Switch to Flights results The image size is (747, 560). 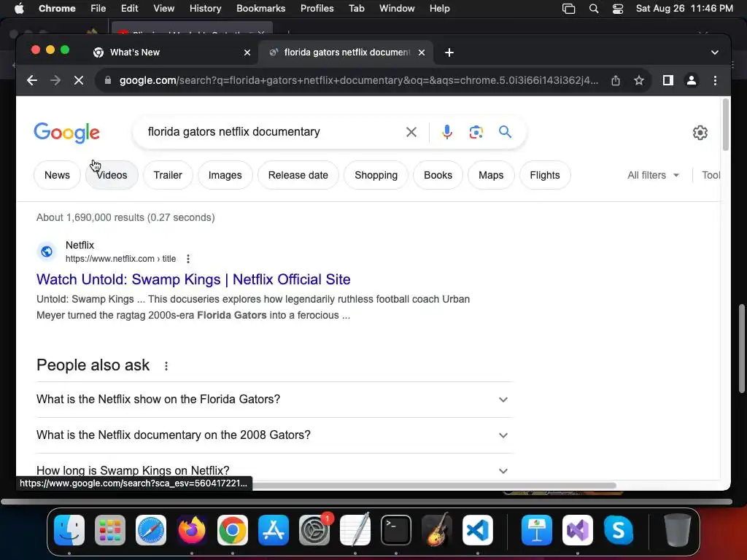coord(544,175)
